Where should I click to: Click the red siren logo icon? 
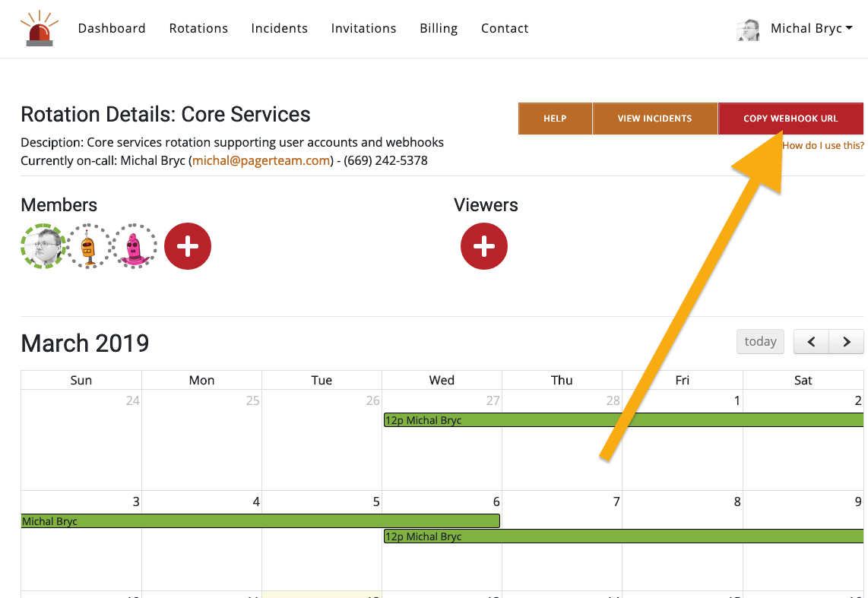coord(40,29)
